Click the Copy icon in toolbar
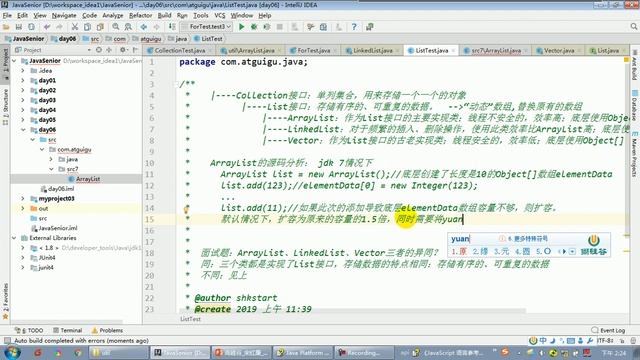Screen dimensions: 640x360 point(87,27)
